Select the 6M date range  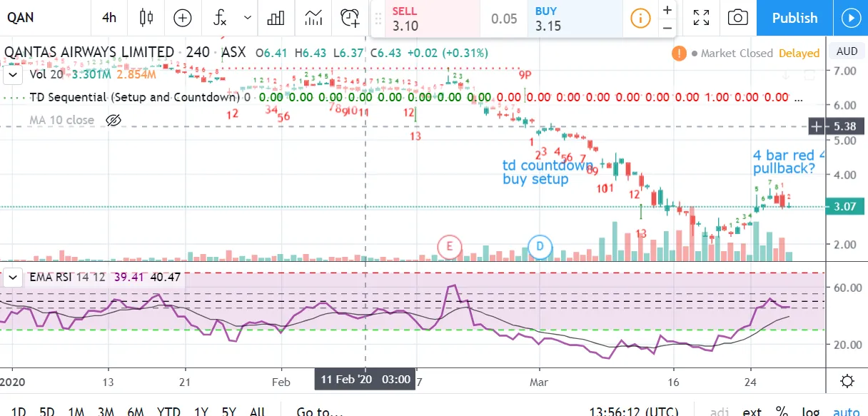(136, 412)
